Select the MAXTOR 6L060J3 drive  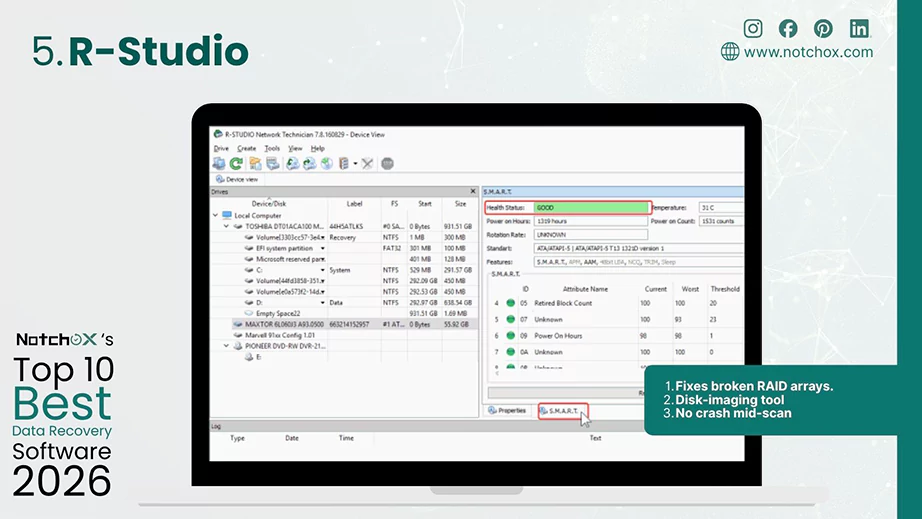(x=285, y=324)
